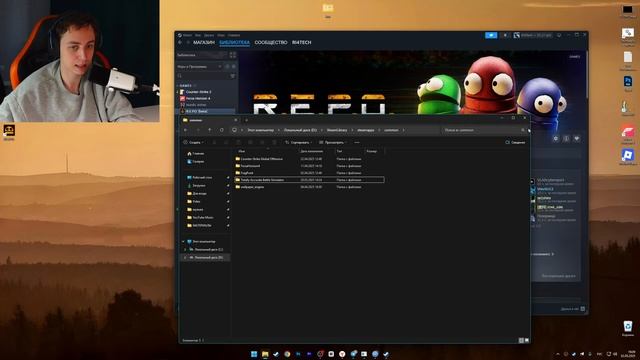
Task: Click the Explorer search box
Action: click(x=484, y=130)
